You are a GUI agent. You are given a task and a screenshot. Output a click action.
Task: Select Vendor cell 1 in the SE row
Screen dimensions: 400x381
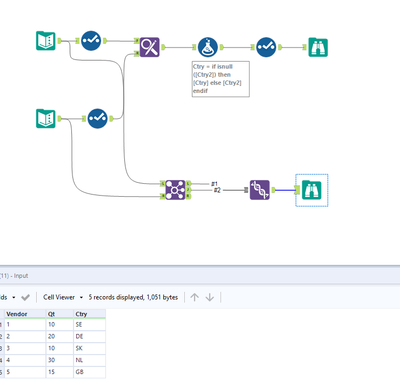(25, 324)
